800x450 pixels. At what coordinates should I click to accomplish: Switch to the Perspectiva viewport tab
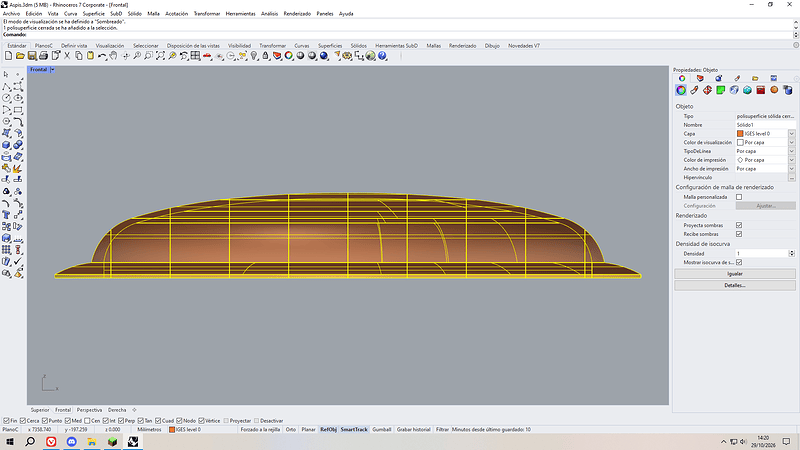click(x=89, y=410)
